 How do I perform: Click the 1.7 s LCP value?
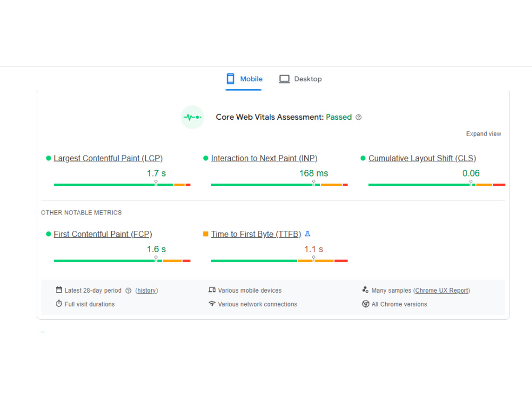[x=156, y=173]
